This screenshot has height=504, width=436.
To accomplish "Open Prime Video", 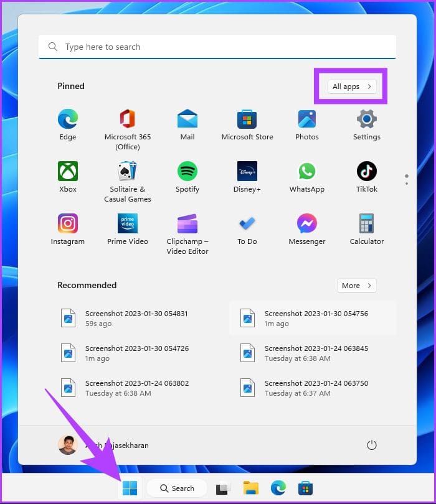I will pos(128,229).
